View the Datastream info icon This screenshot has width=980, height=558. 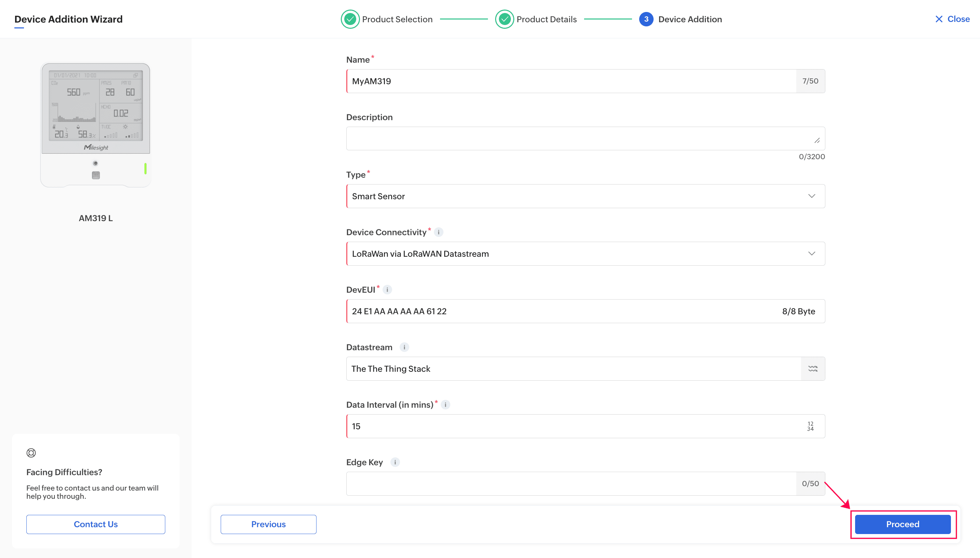point(405,347)
